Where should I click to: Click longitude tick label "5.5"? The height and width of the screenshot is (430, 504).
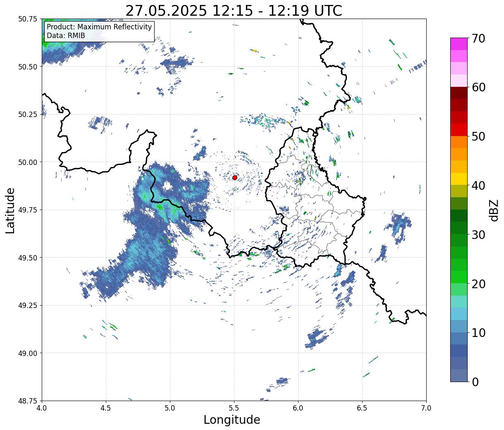234,408
